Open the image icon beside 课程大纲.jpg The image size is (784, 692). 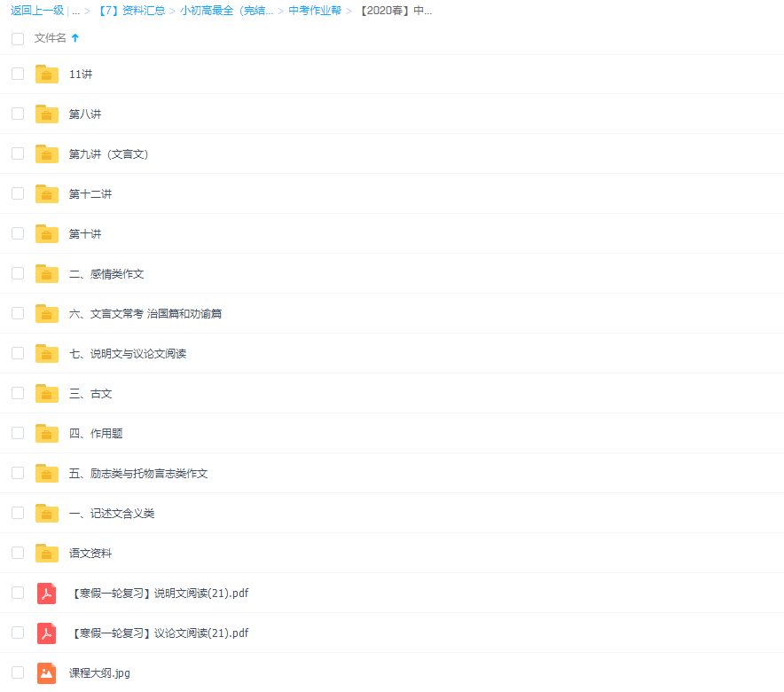(46, 672)
